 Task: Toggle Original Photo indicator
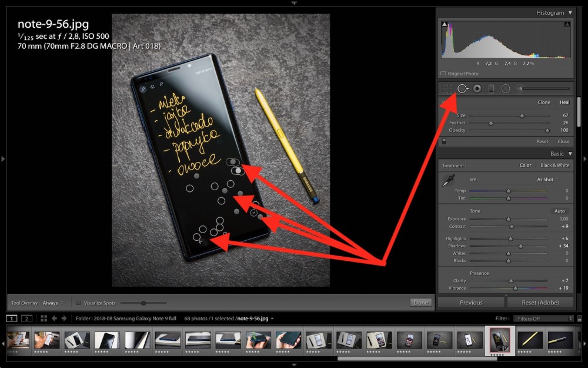pos(443,74)
